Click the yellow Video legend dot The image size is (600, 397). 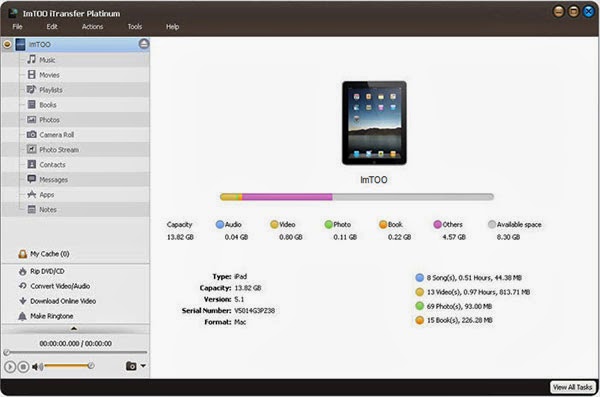pos(274,224)
